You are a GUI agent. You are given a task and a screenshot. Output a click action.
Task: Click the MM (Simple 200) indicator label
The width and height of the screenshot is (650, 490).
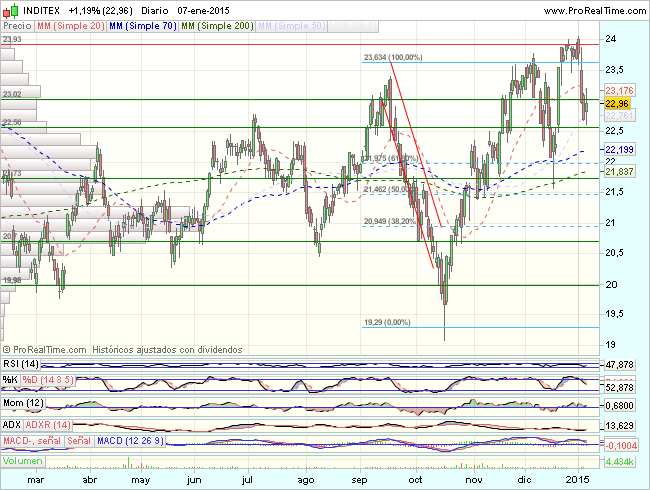[x=213, y=22]
